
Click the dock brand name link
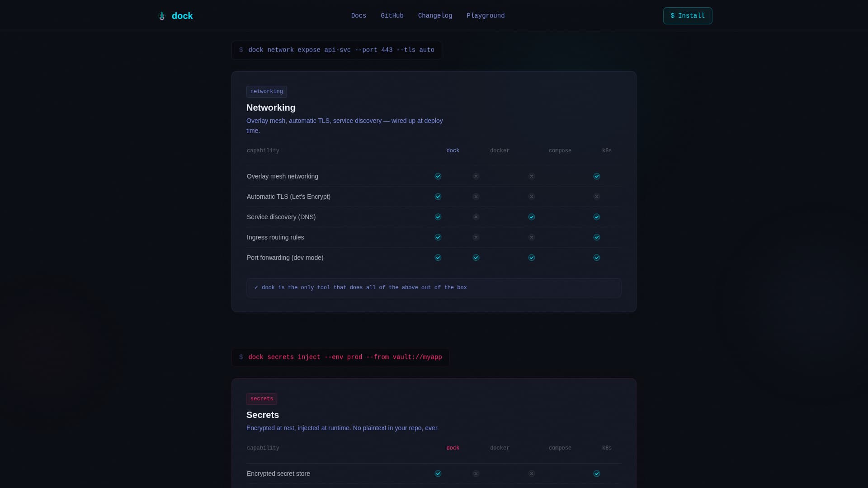pyautogui.click(x=182, y=16)
